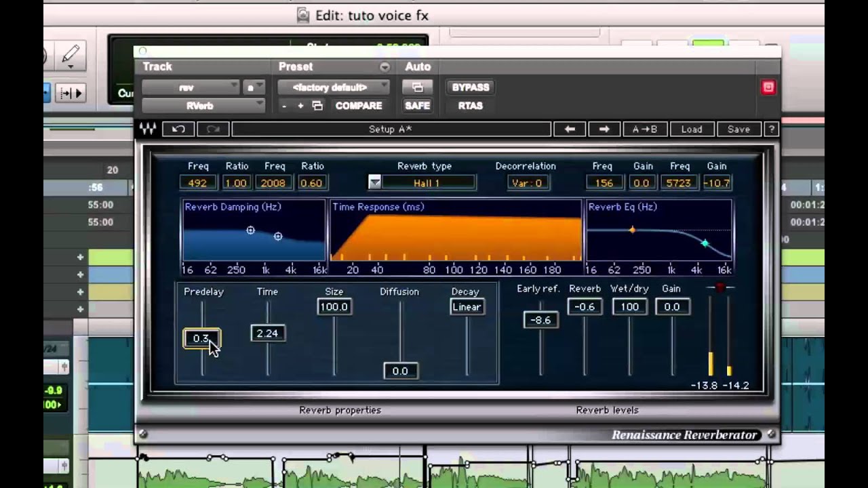868x488 pixels.
Task: Click the EQ Gain field showing -10.7
Action: pos(716,182)
